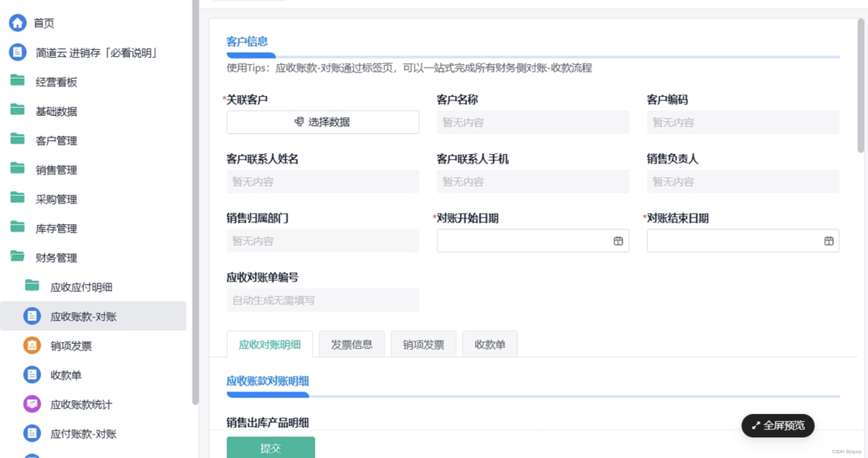
Task: Click the 客户名称 empty field
Action: coord(533,122)
